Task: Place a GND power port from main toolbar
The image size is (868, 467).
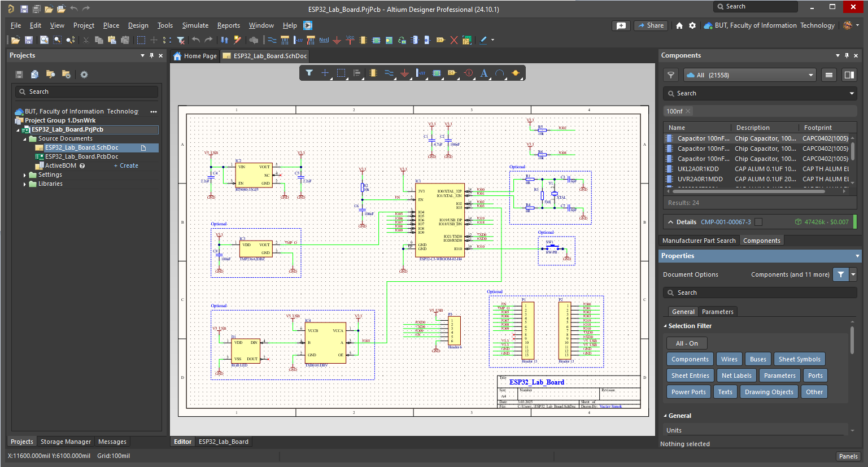Action: 337,40
